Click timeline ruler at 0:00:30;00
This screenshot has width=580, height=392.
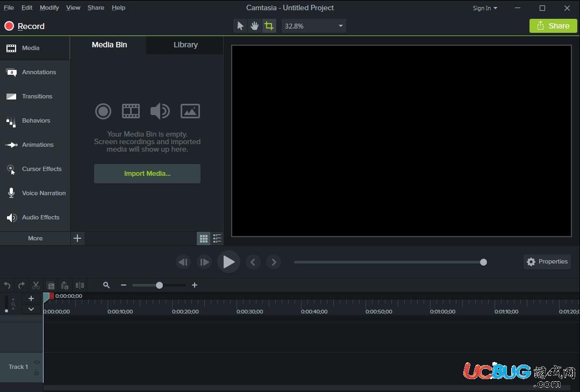[x=249, y=312]
